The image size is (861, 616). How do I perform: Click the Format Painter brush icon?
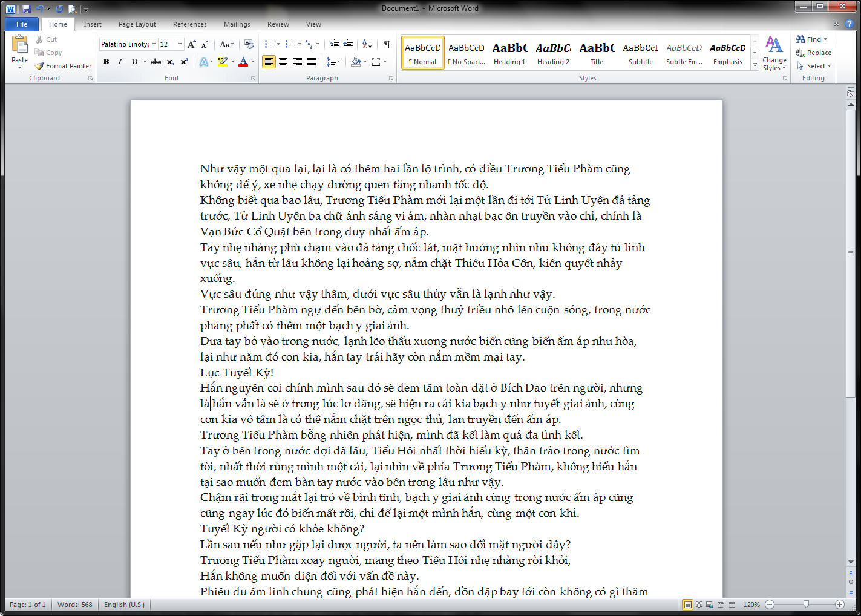[39, 66]
